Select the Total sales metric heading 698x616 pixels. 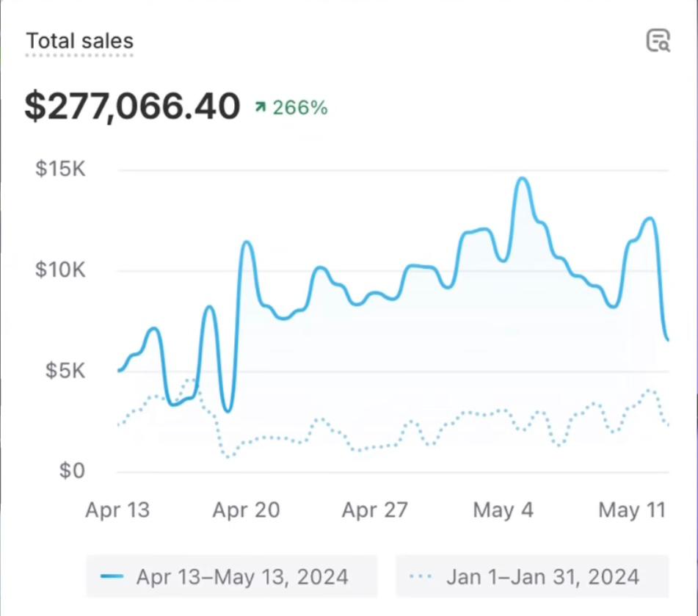coord(79,42)
